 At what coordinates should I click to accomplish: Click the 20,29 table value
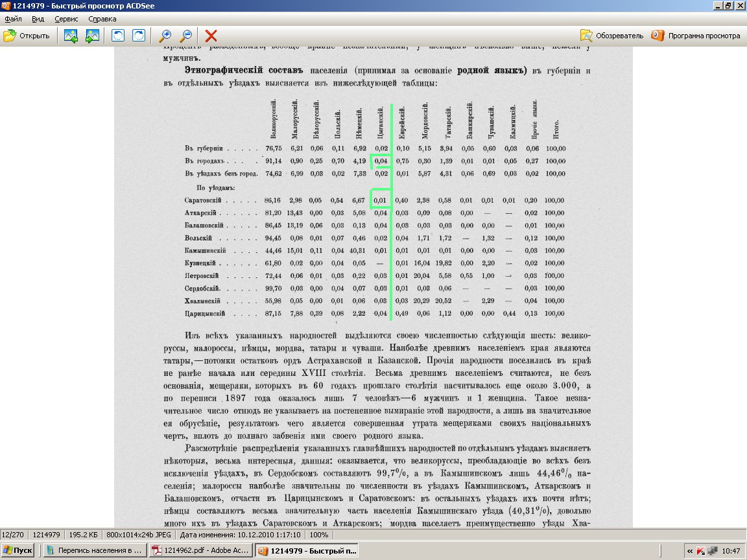pyautogui.click(x=422, y=301)
